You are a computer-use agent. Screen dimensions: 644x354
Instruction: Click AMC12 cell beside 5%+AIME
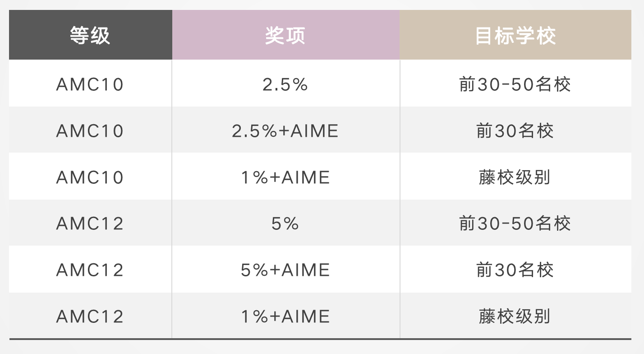coord(90,270)
